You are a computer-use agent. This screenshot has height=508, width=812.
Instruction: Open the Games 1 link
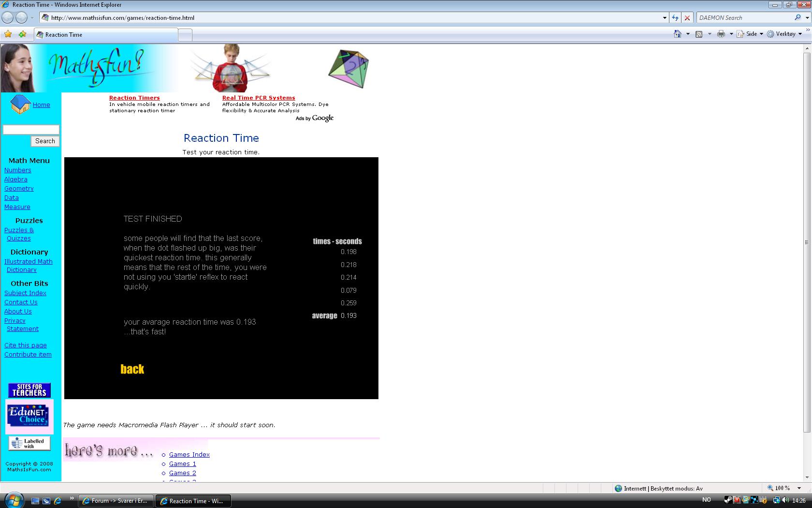[183, 464]
